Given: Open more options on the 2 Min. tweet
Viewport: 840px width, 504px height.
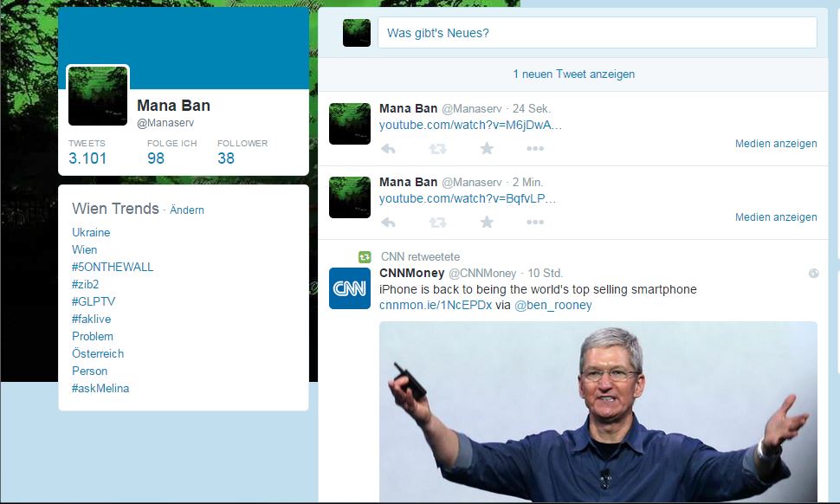Looking at the screenshot, I should point(535,222).
